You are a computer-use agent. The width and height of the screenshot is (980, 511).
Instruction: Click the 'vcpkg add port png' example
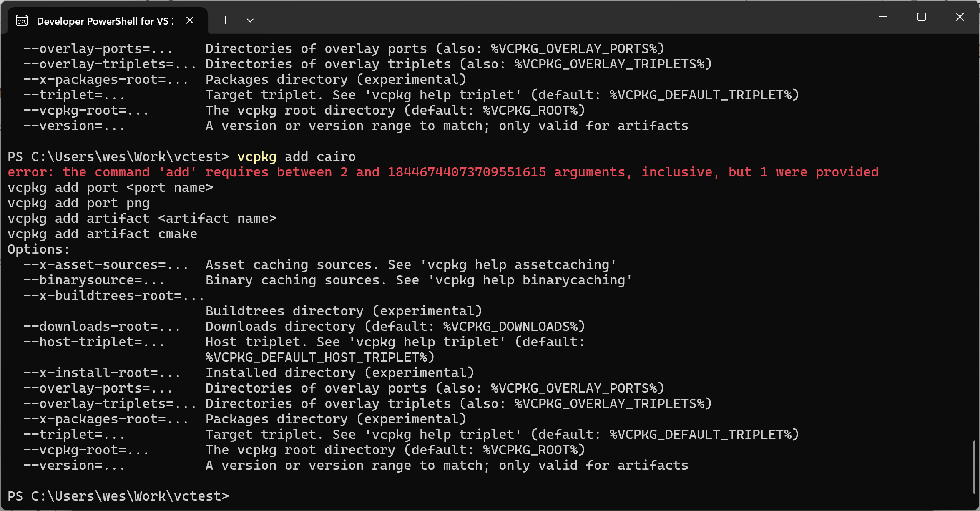click(78, 203)
